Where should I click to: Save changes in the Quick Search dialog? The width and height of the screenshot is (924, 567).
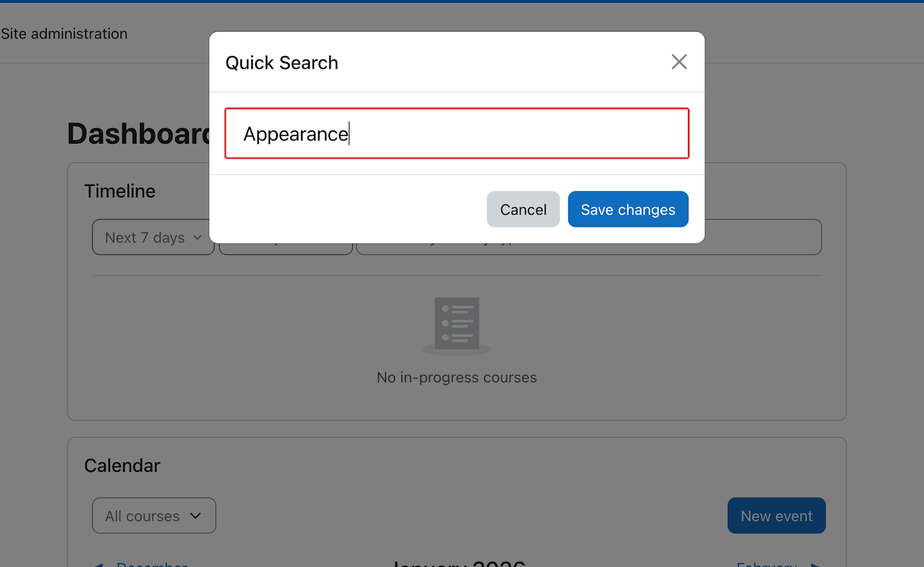628,209
